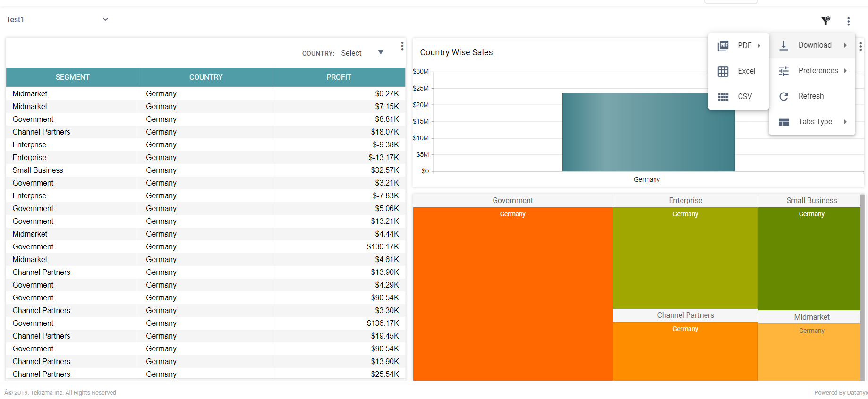This screenshot has width=868, height=399.
Task: Click the Refresh circular arrow icon
Action: (783, 96)
